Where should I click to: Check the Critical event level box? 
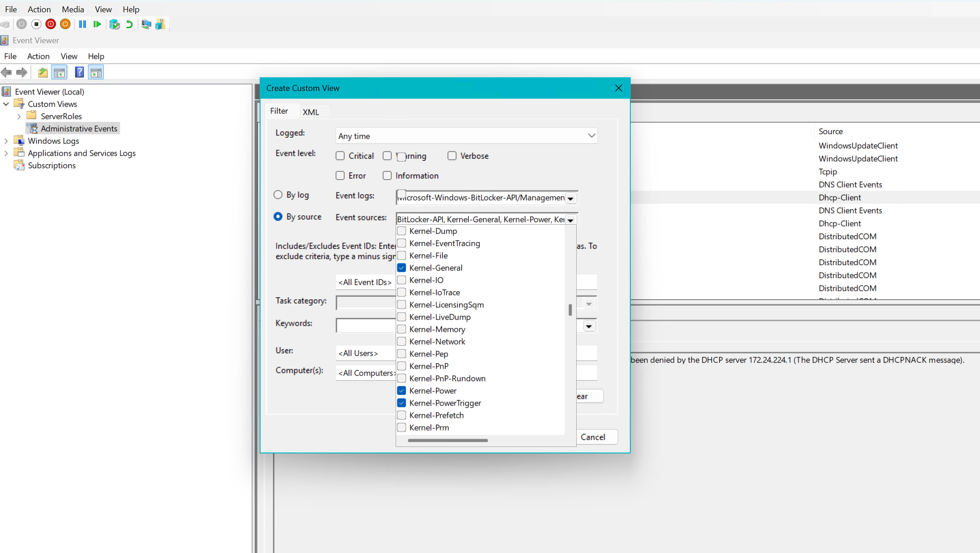point(340,156)
